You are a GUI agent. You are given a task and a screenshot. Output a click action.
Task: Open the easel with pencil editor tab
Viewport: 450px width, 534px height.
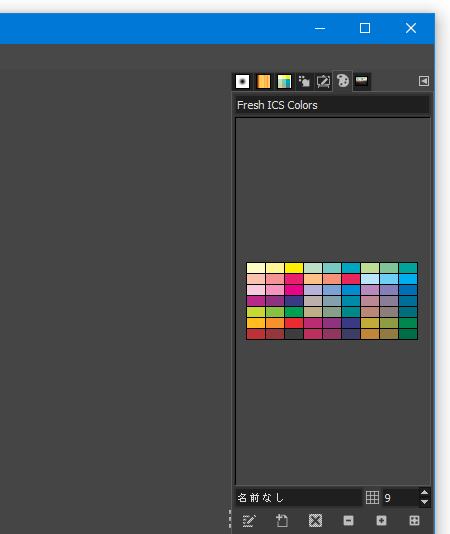coord(323,81)
